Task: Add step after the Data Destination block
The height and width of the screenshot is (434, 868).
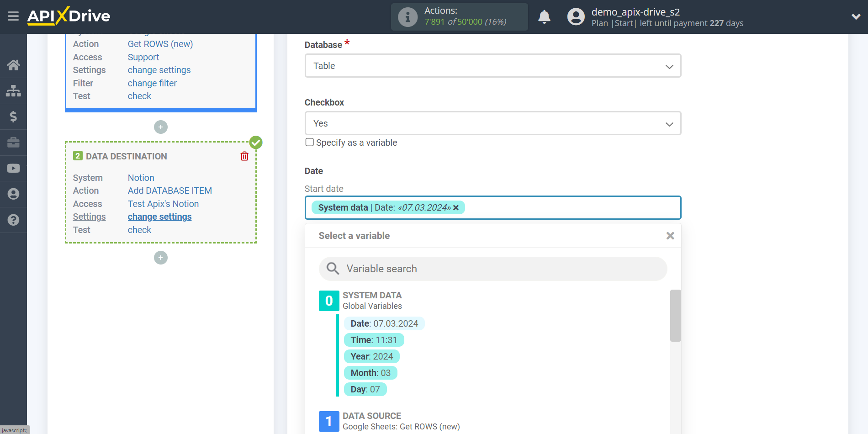Action: click(x=161, y=258)
